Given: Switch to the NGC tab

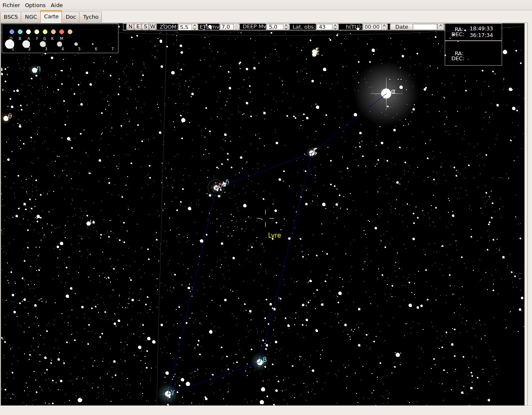Looking at the screenshot, I should (31, 17).
